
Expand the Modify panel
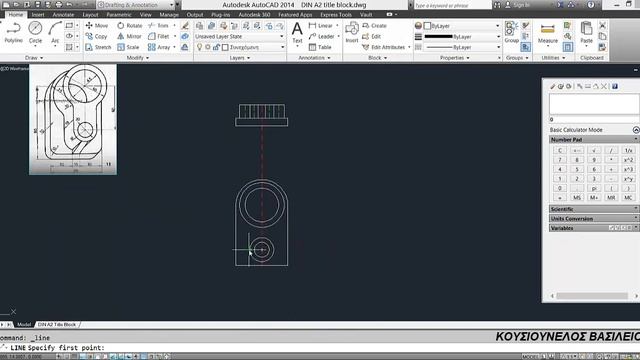pyautogui.click(x=138, y=58)
